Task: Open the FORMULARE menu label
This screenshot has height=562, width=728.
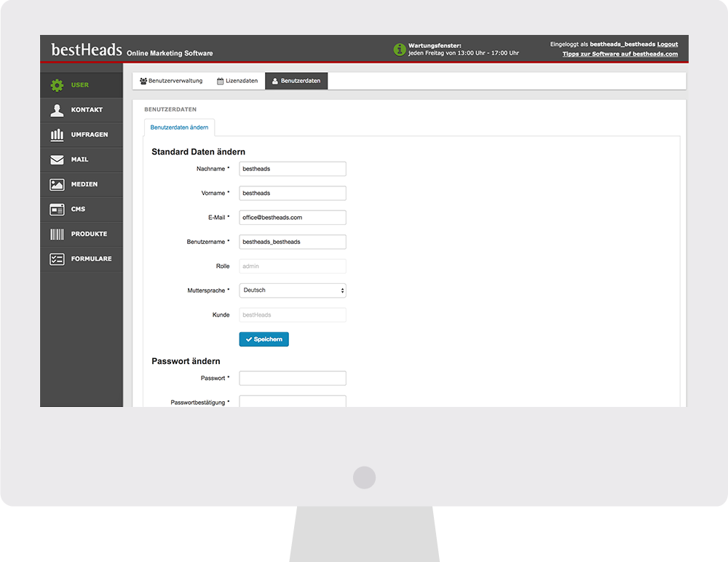Action: (92, 259)
